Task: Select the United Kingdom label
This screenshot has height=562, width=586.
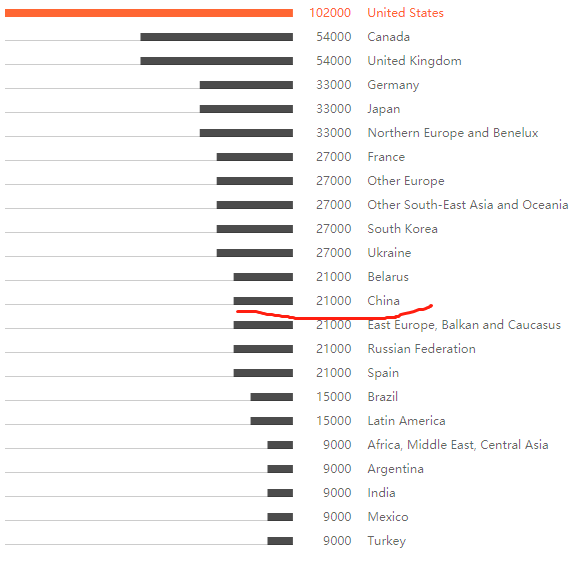Action: [x=414, y=61]
